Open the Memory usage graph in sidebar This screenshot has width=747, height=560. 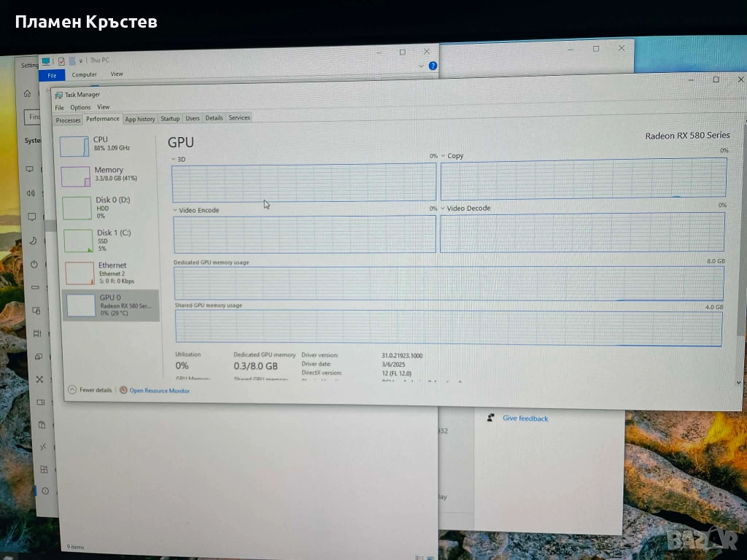(x=76, y=176)
